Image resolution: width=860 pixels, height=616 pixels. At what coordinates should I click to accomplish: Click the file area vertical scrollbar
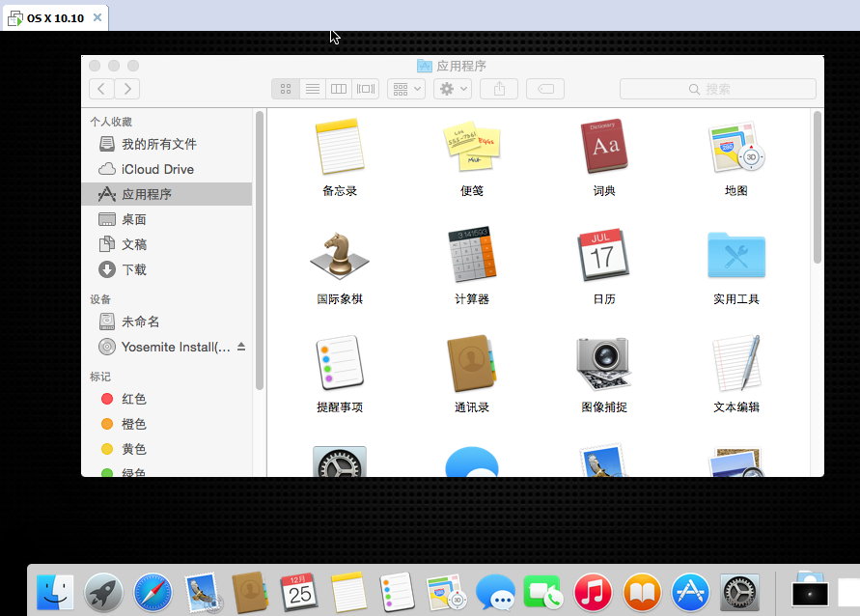coord(818,187)
